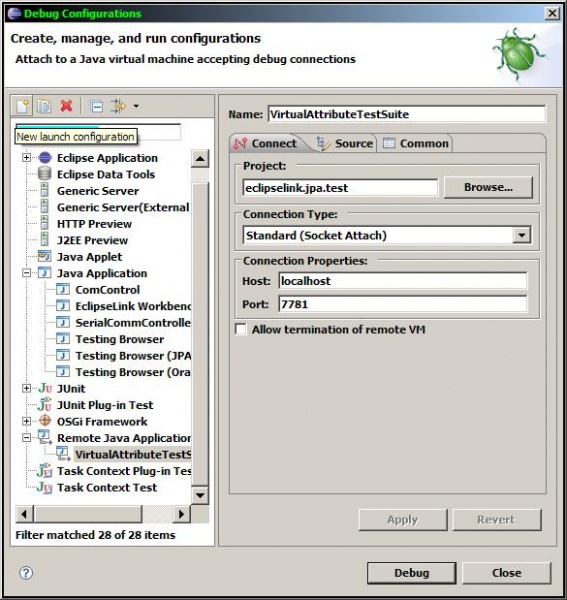
Task: Open the filter options arrow menu
Action: (x=136, y=106)
